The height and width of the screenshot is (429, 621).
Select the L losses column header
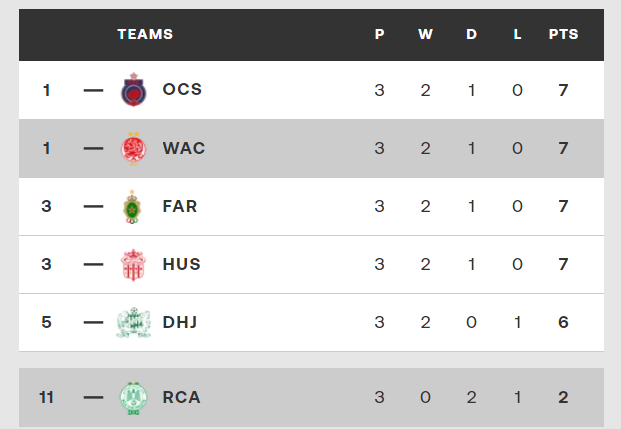[x=517, y=34]
